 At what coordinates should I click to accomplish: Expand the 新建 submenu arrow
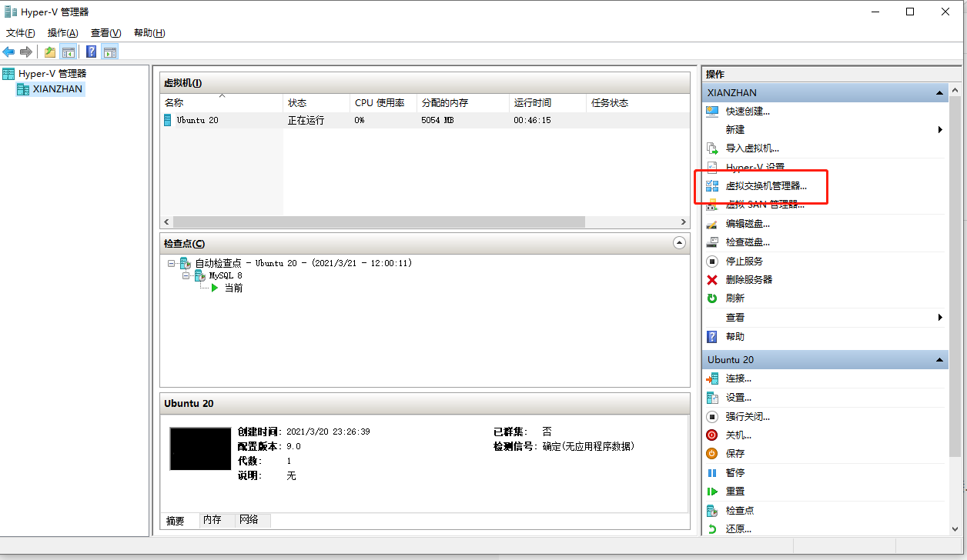[939, 129]
